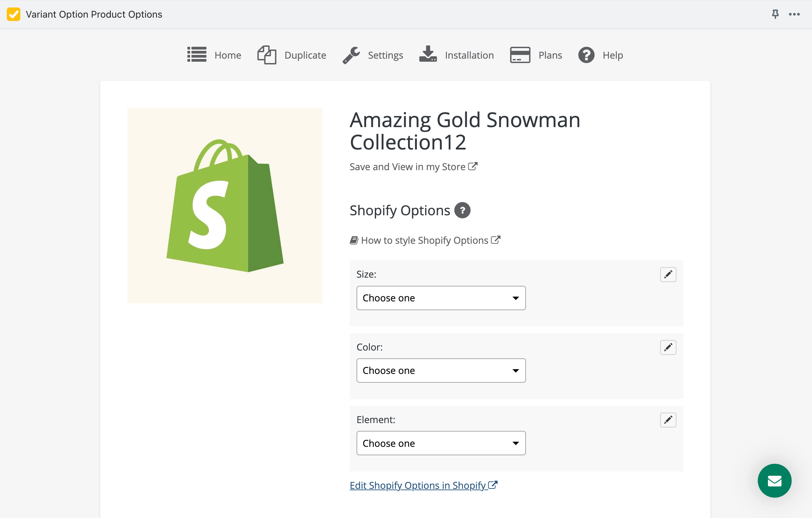
Task: Click Edit Shopify Options in Shopify link
Action: [423, 485]
